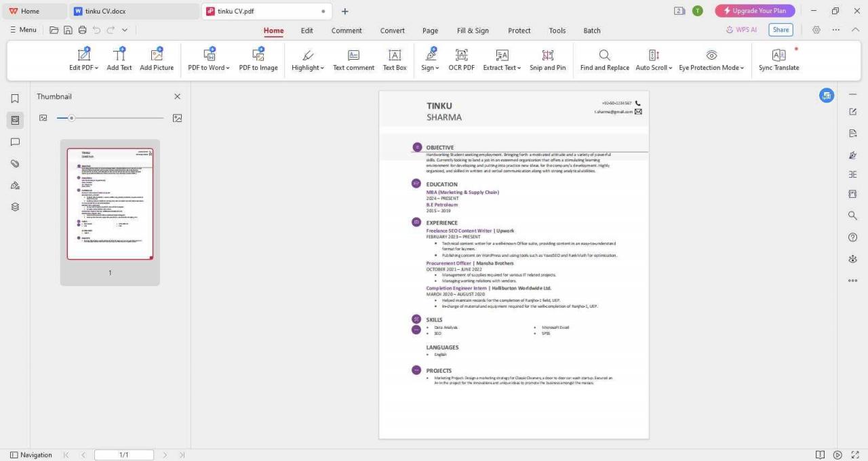Click the print icon in quick access bar
This screenshot has width=868, height=461.
click(x=82, y=30)
